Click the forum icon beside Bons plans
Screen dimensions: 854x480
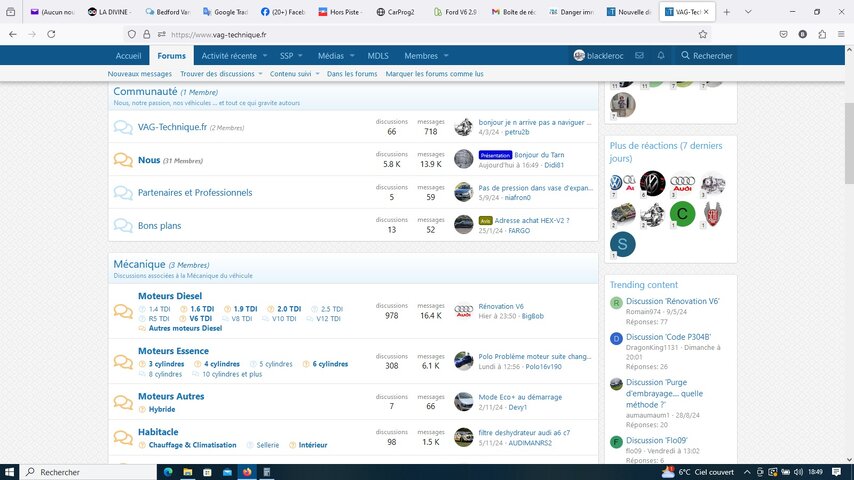tap(123, 226)
